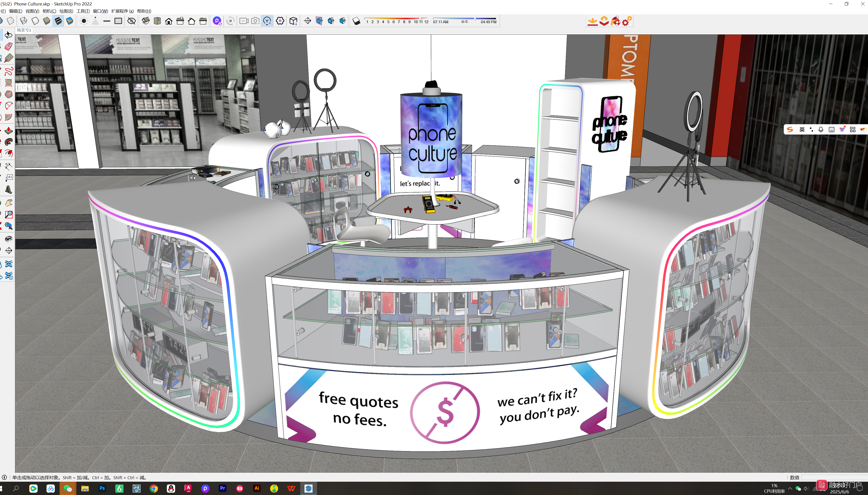Open Premiere Pro from the taskbar
This screenshot has width=868, height=495.
tap(223, 489)
